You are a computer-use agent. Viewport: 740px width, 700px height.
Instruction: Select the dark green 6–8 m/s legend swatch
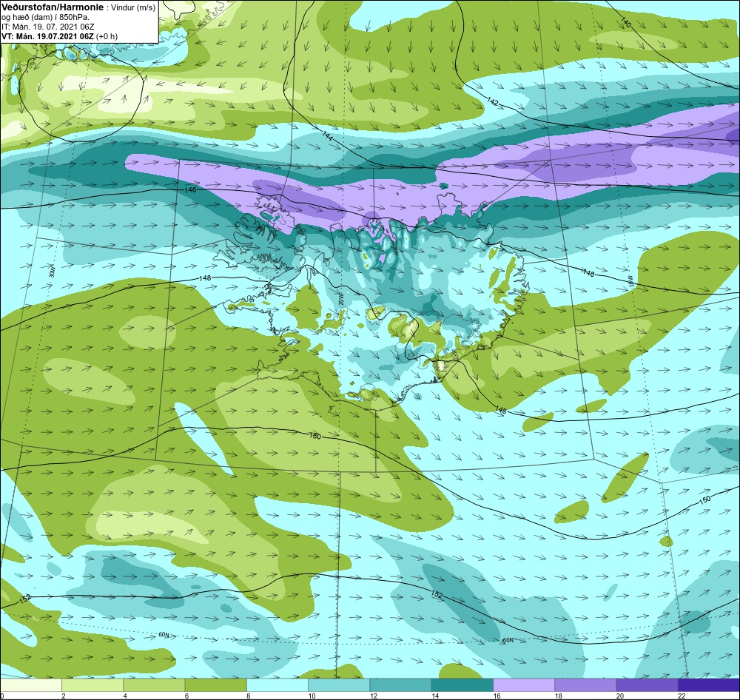[x=215, y=684]
